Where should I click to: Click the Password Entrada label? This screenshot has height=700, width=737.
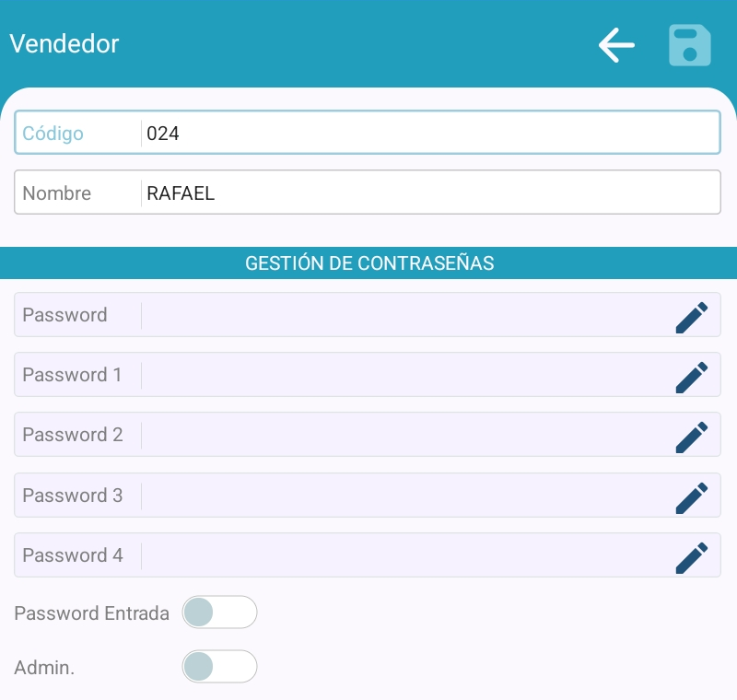coord(92,613)
